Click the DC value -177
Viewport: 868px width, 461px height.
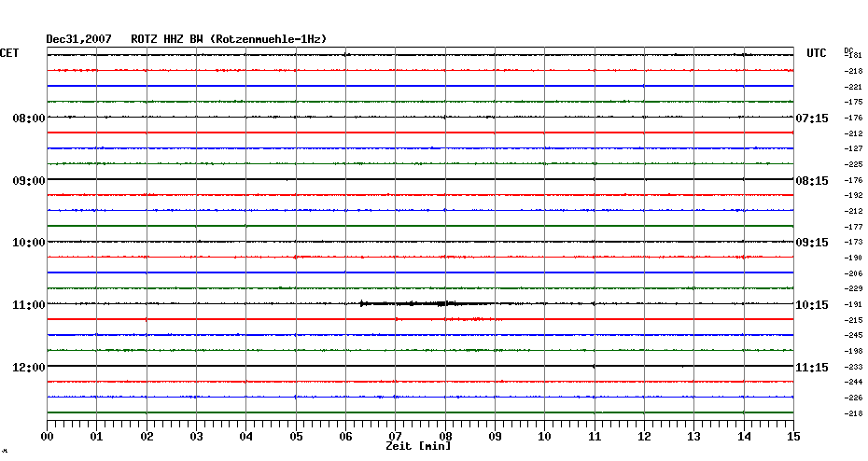click(x=853, y=227)
